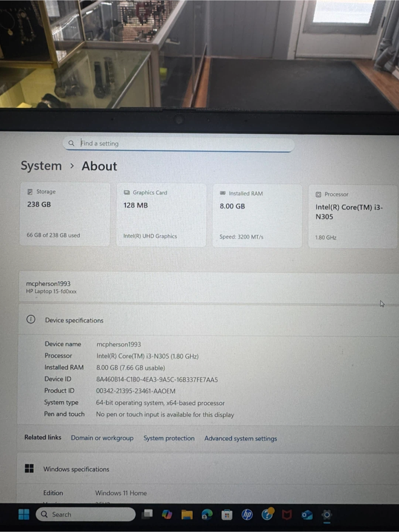Click the 1.80 GHz text on Processor card
This screenshot has height=532, width=399.
pos(326,238)
